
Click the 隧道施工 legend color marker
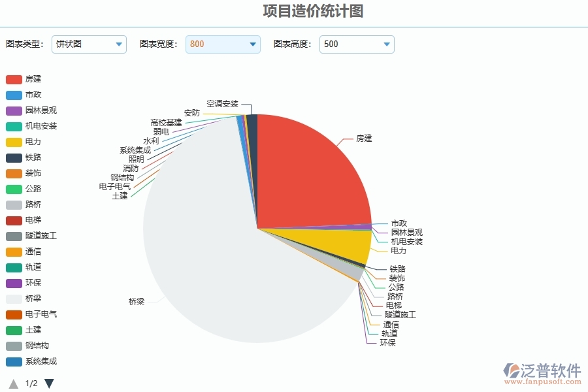15,236
